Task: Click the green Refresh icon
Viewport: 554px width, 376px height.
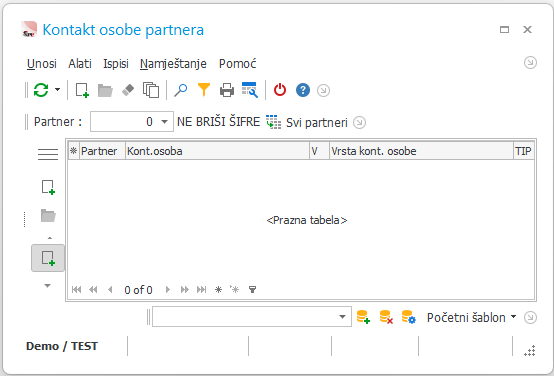Action: point(41,90)
